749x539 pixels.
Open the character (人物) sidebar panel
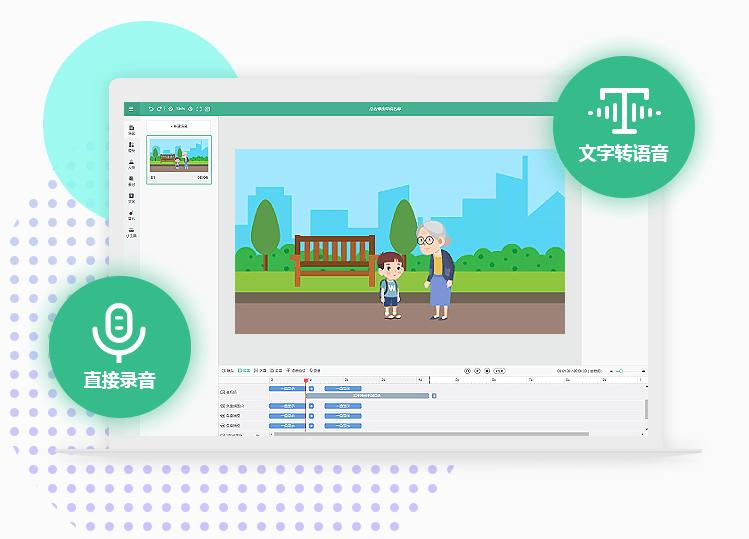(131, 163)
